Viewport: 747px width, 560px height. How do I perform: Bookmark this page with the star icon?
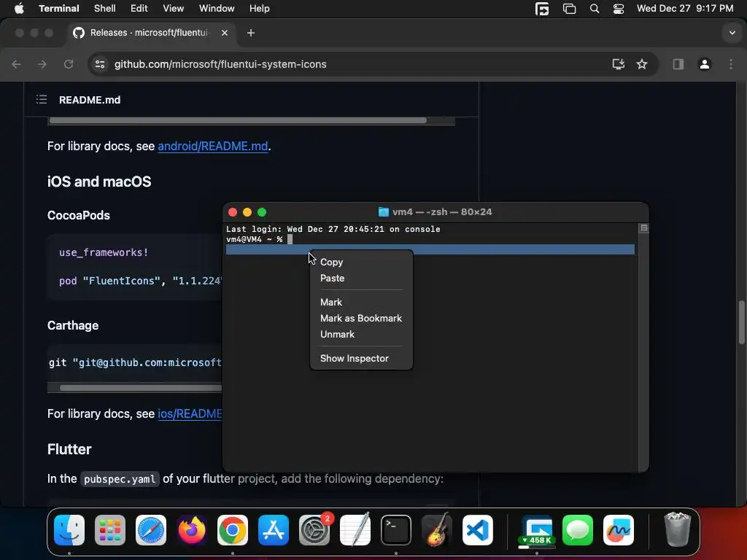coord(642,64)
